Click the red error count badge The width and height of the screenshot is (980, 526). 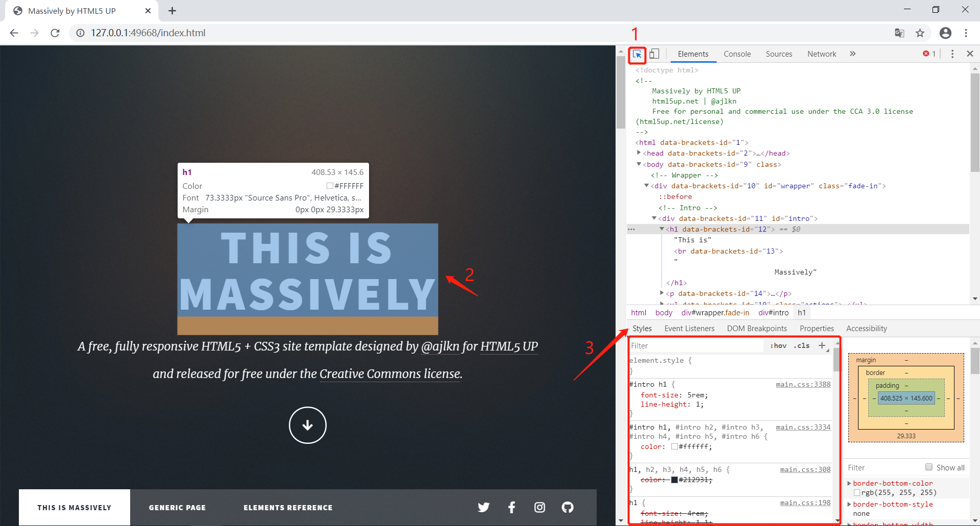point(929,54)
